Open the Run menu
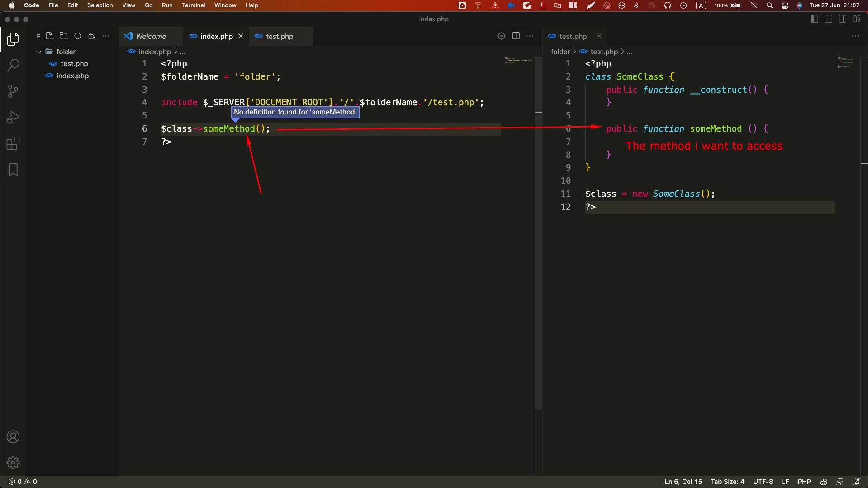868x488 pixels. point(167,5)
